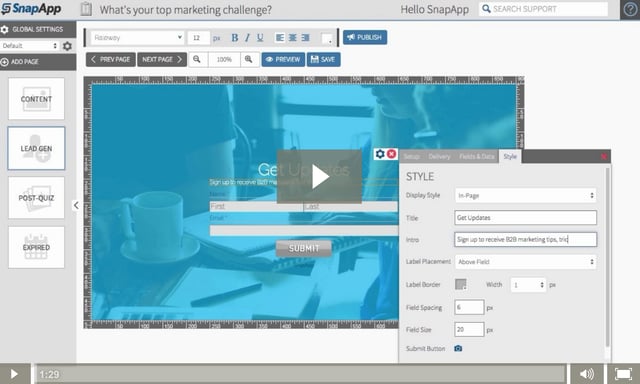Screen dimensions: 640x384
Task: Enter fullscreen video mode
Action: pos(623,374)
